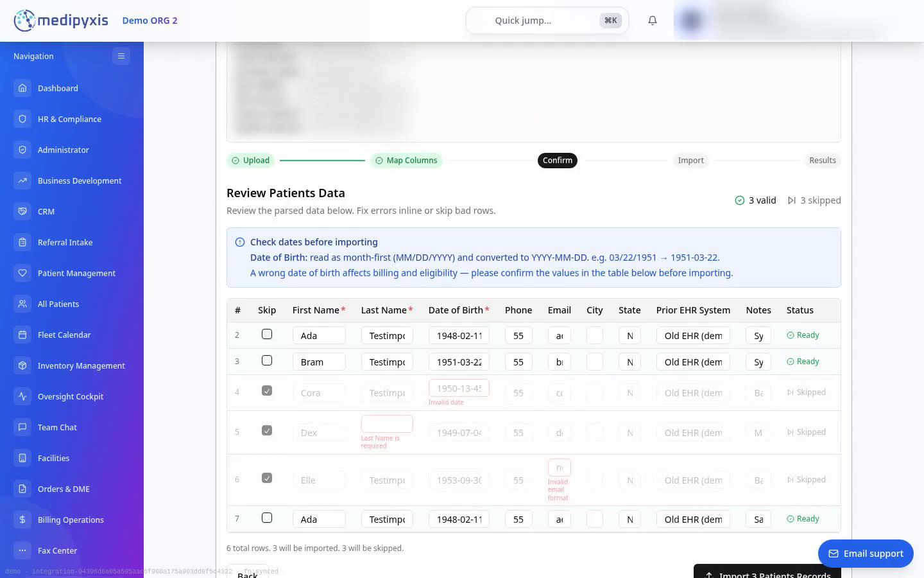Check Skip for row 2 Ada
The height and width of the screenshot is (578, 924).
pos(267,334)
